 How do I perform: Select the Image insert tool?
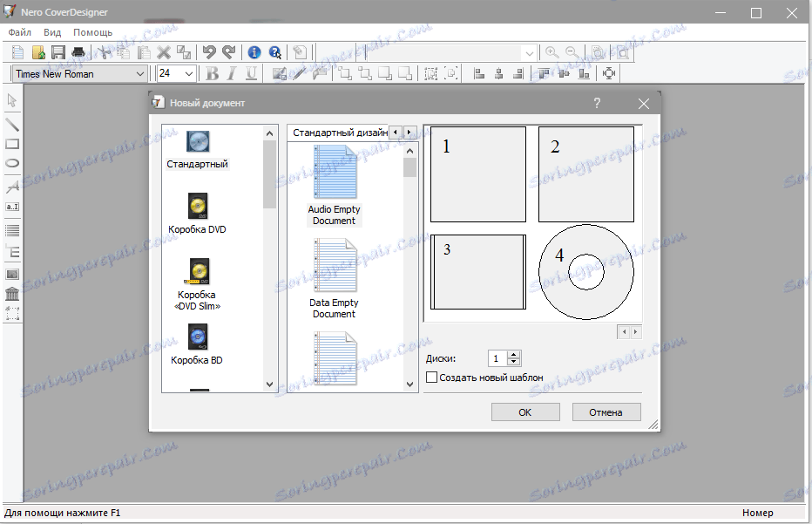[x=12, y=274]
